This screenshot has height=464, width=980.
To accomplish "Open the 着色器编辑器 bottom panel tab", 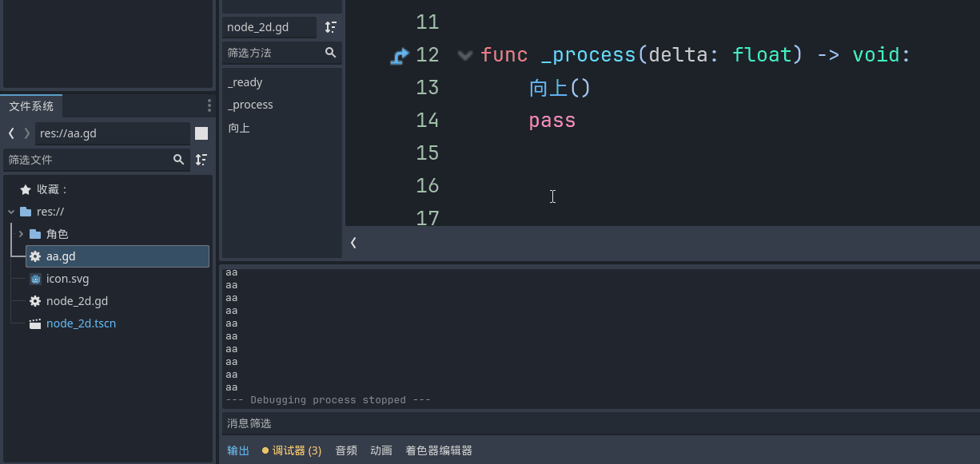I will pyautogui.click(x=439, y=450).
